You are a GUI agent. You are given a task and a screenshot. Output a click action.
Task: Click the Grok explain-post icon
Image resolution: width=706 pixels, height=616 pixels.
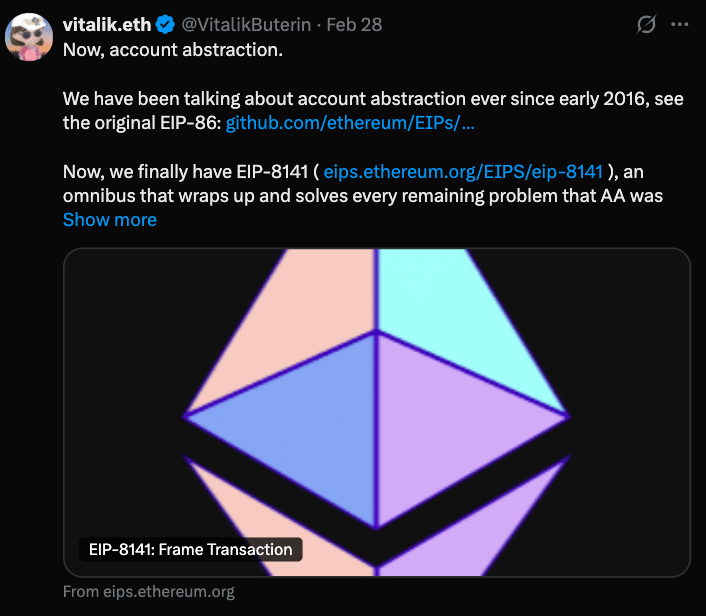pos(647,24)
